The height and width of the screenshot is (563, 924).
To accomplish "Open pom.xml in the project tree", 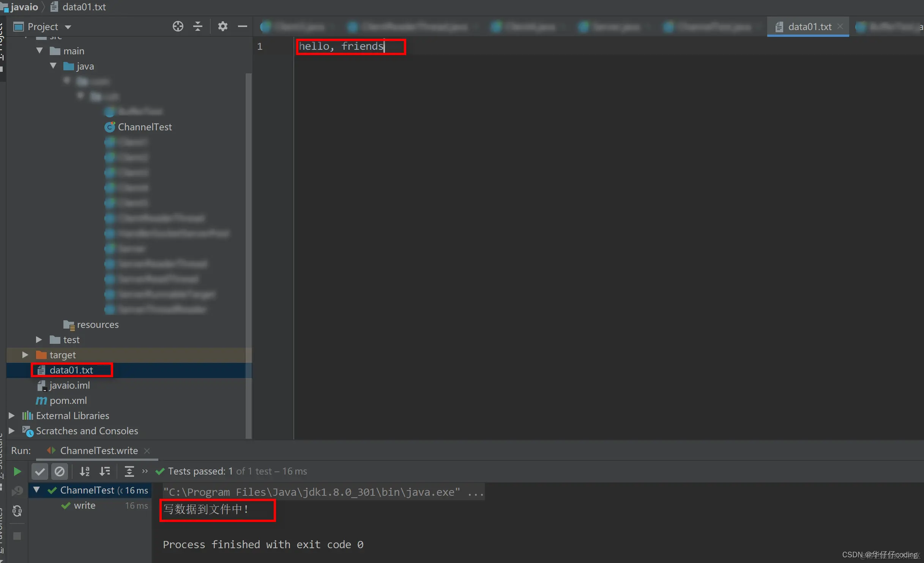I will click(68, 400).
